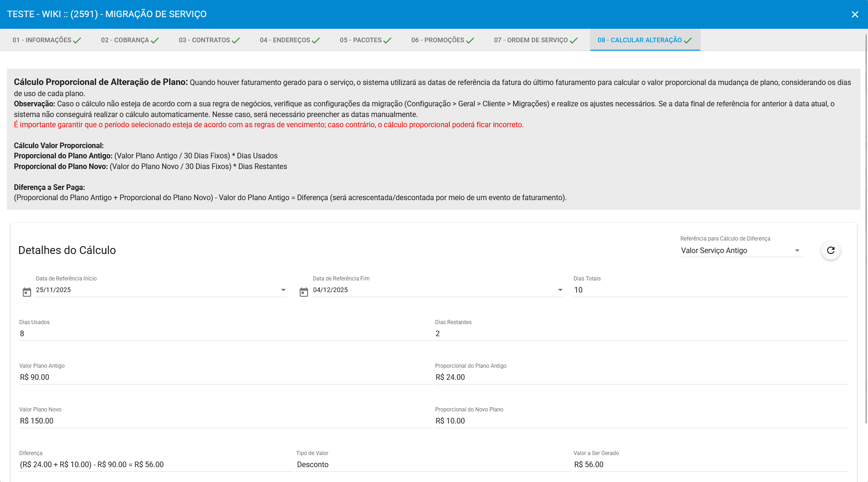
Task: Click the vertical scrollbar on the right
Action: [866, 232]
